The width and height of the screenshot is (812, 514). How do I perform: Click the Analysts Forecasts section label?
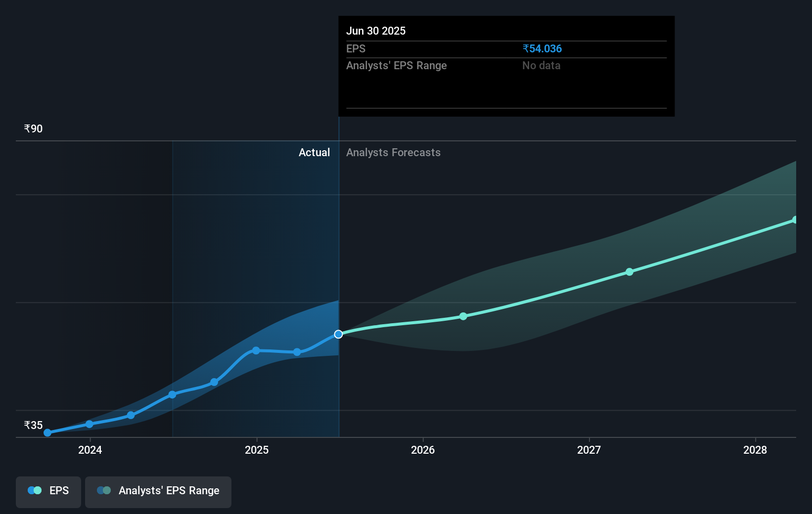393,153
